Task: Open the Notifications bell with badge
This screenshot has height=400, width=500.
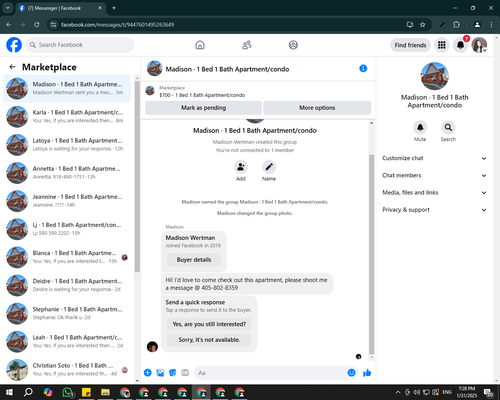Action: click(461, 45)
